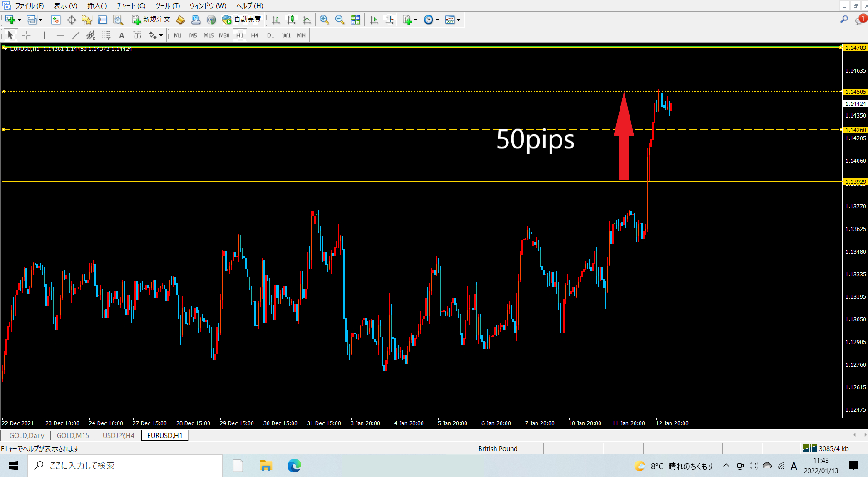Screen dimensions: 868x477
Task: Select the crosshair cursor tool
Action: 26,35
